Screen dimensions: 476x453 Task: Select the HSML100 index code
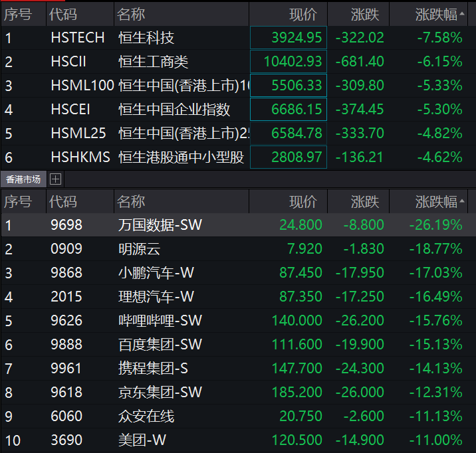(x=82, y=86)
